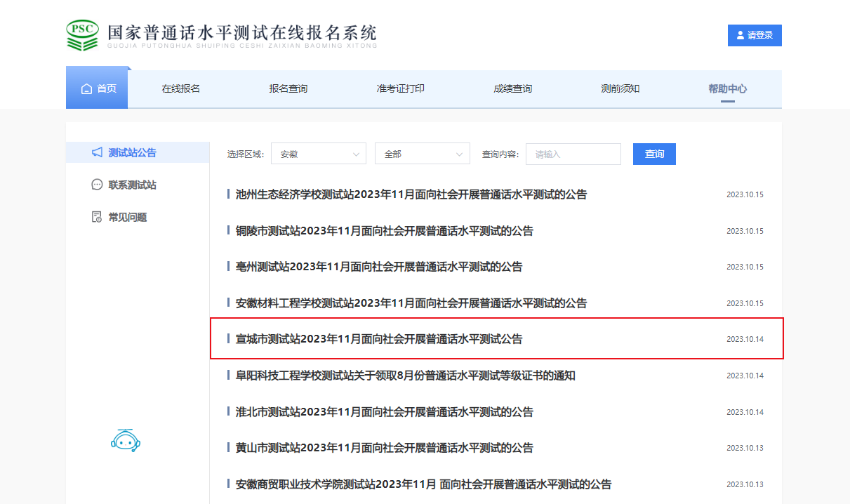850x504 pixels.
Task: Click the chat bubble icon for 联系测试站
Action: coord(98,185)
